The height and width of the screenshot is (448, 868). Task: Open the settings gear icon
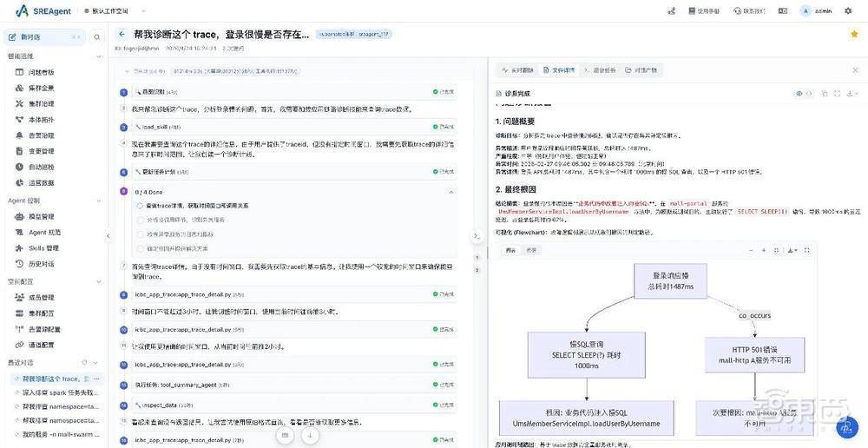pos(849,10)
